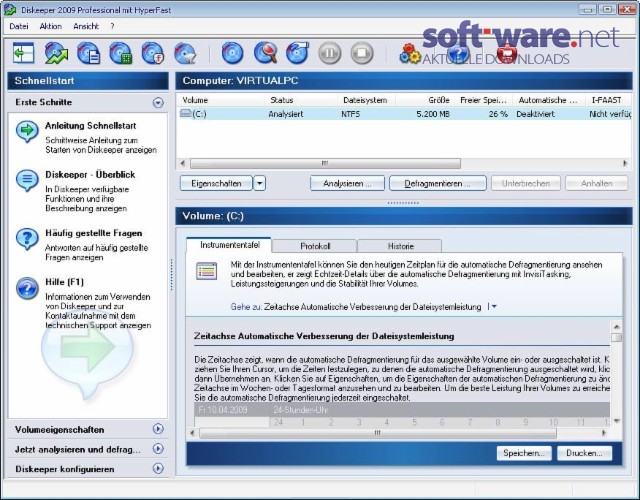
Task: Toggle the Schnellstart pane toolbar icon
Action: click(x=23, y=53)
